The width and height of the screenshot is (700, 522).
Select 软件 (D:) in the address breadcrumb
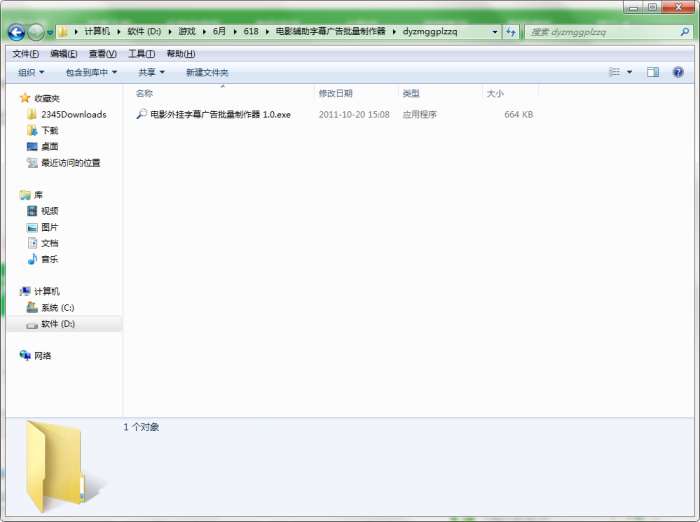(x=144, y=31)
